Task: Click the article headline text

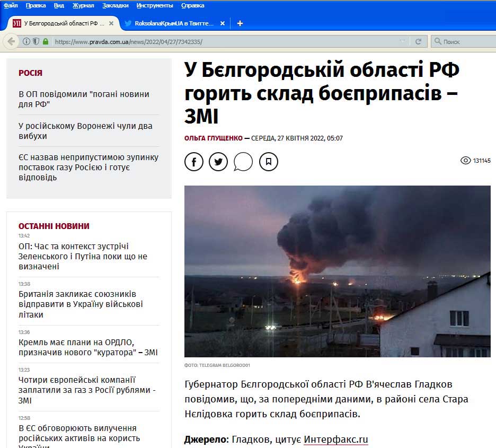Action: click(322, 93)
